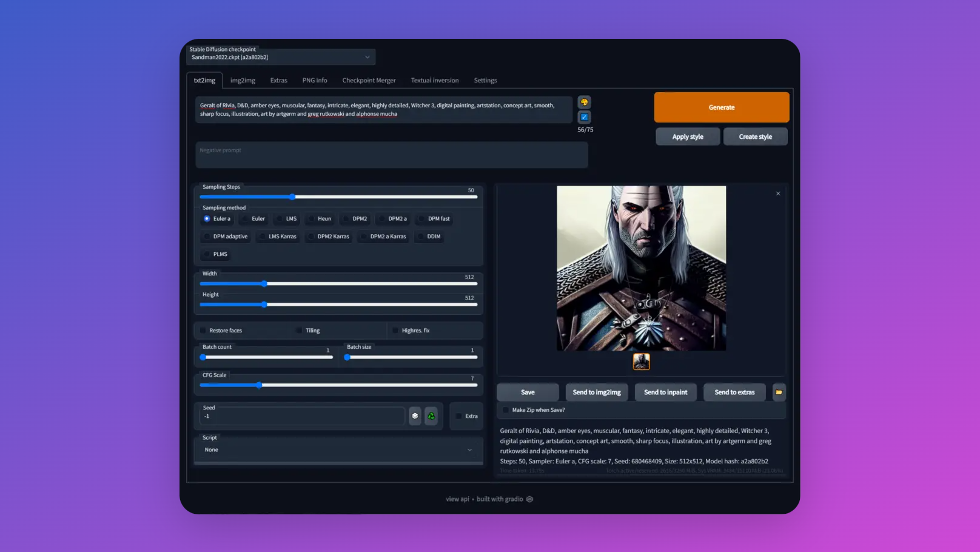Viewport: 980px width, 552px height.
Task: Switch to the txt2img tab
Action: [204, 80]
